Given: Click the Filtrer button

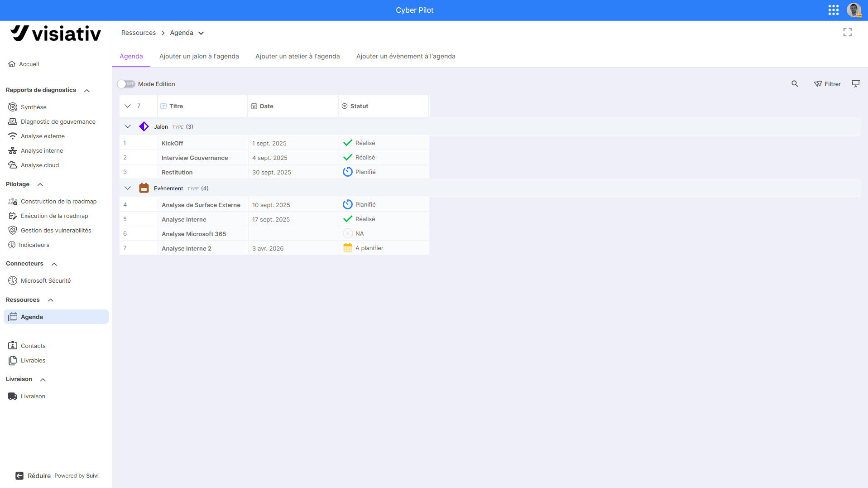Looking at the screenshot, I should [x=827, y=84].
